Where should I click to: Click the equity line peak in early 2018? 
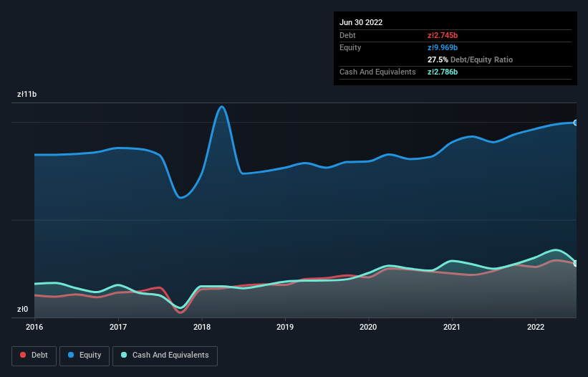point(222,107)
